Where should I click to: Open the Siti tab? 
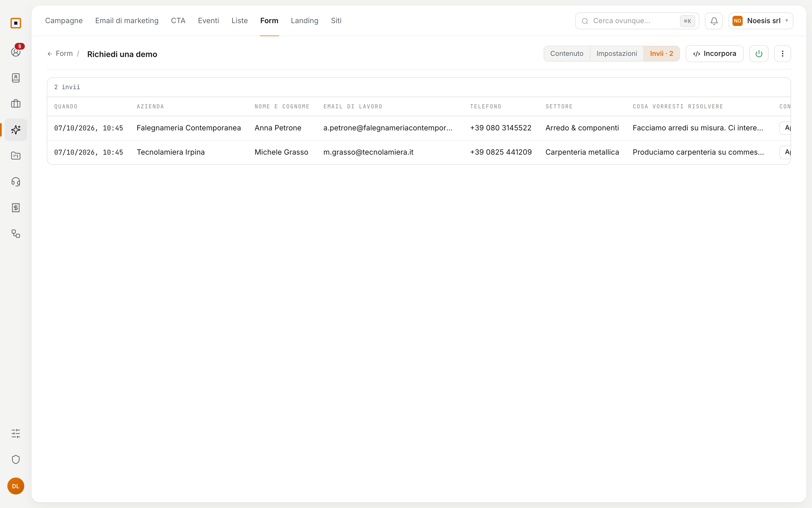tap(336, 21)
